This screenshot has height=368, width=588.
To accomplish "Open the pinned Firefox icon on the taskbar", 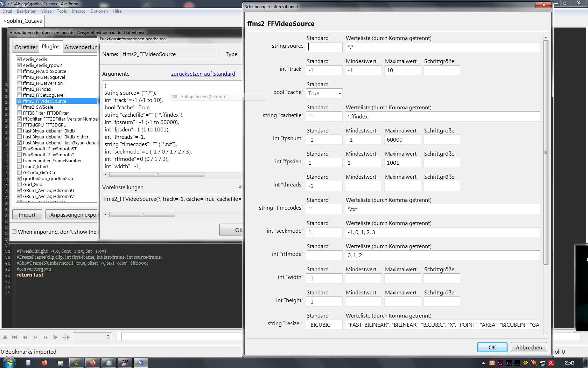I will tap(44, 363).
